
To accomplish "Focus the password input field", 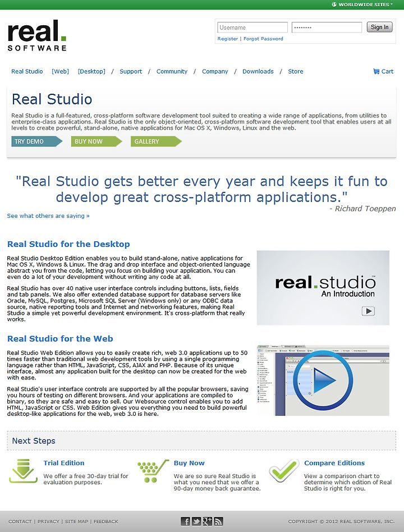I will pyautogui.click(x=327, y=27).
